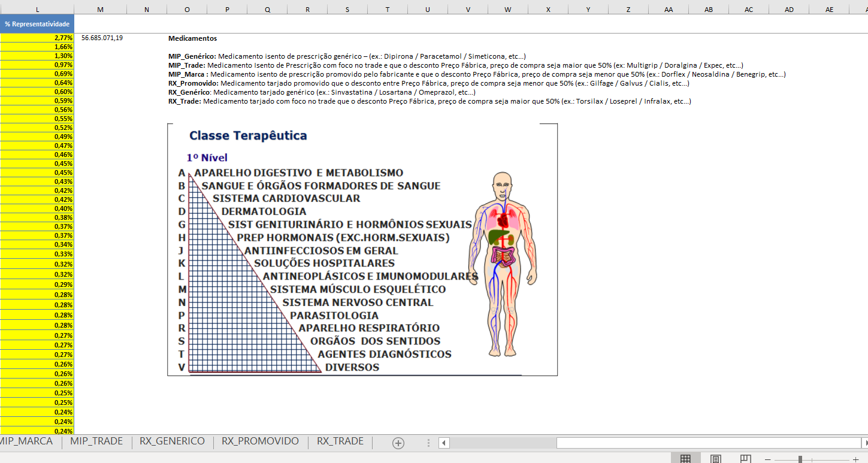This screenshot has height=463, width=868.
Task: Select the % Representatividade header cell
Action: point(37,24)
